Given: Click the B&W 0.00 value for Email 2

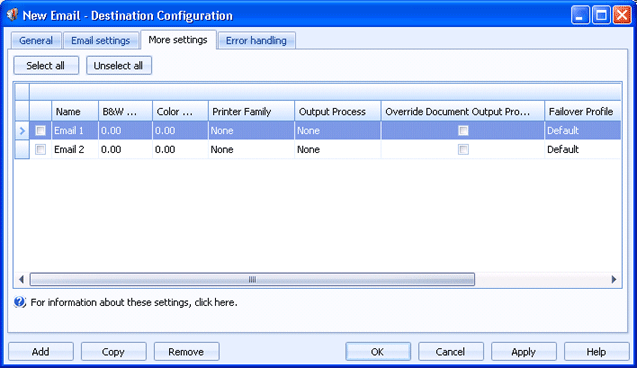Looking at the screenshot, I should (126, 149).
